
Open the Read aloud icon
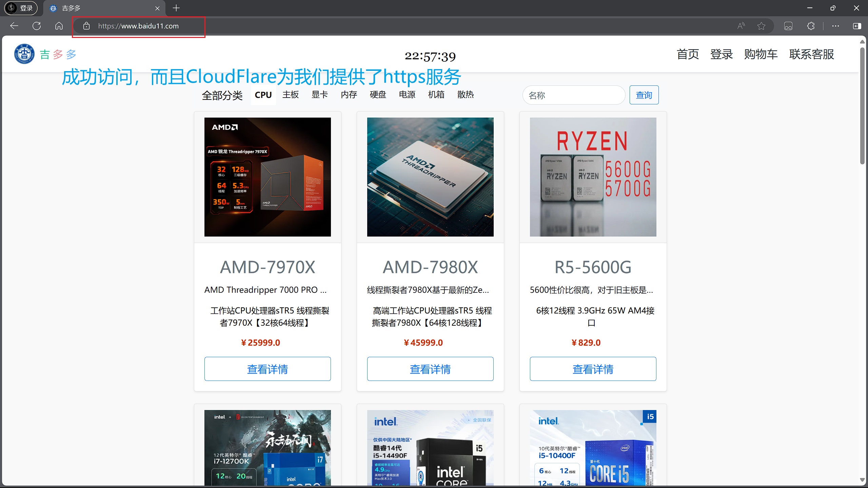(741, 26)
